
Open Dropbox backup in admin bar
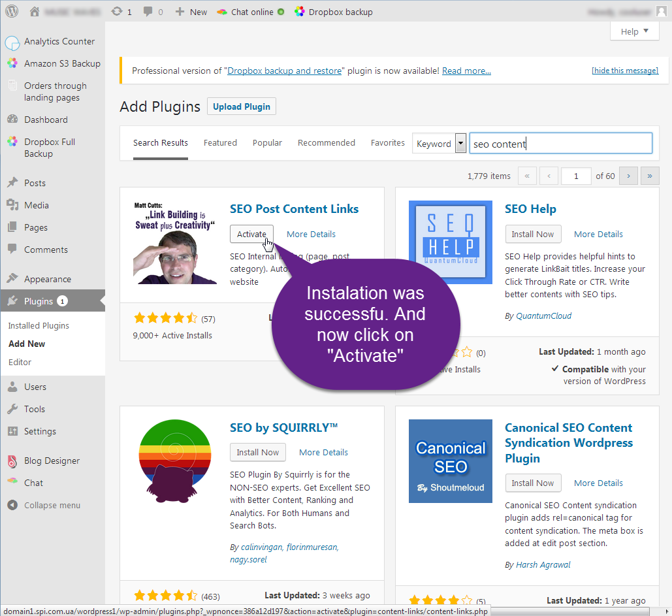pos(334,12)
